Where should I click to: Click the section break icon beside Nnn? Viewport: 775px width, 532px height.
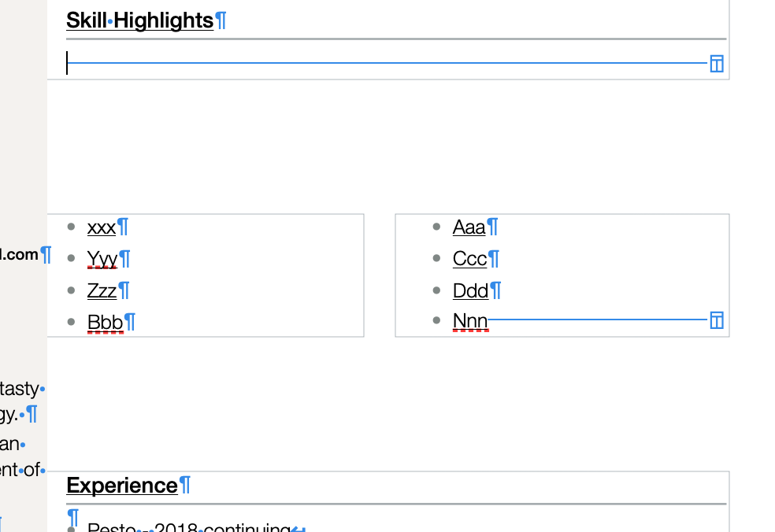[716, 320]
